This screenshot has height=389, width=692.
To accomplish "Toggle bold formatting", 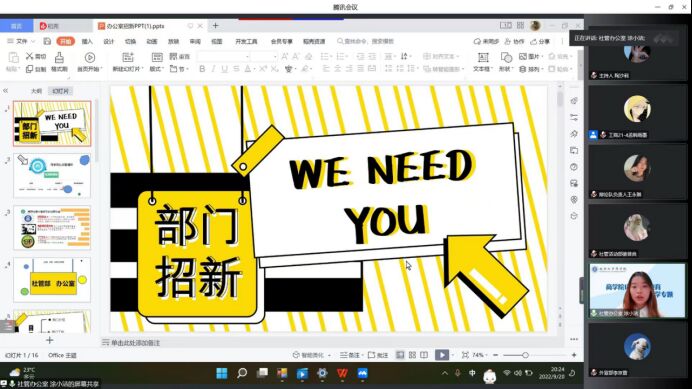I will [202, 69].
